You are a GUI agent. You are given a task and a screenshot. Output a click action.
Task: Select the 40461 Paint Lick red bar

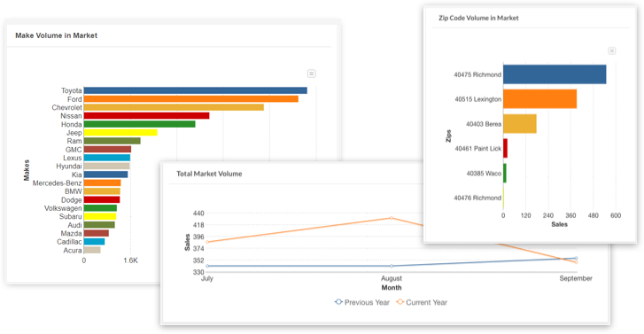click(505, 148)
